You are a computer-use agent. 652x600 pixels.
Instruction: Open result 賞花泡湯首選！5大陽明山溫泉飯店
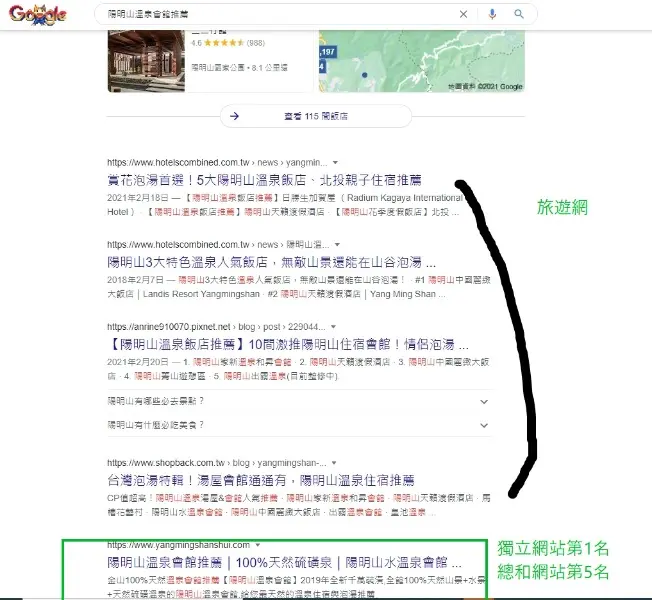coord(264,180)
